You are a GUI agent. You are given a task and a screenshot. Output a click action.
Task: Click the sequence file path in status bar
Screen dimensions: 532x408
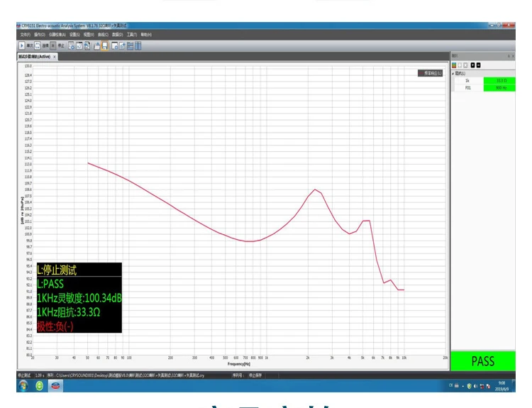pos(126,375)
